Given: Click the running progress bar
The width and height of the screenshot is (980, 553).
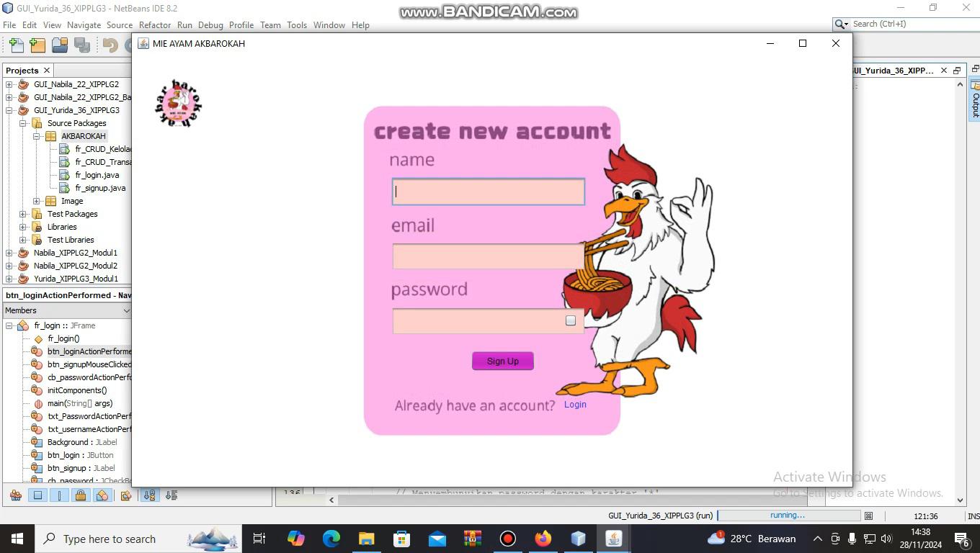Looking at the screenshot, I should coord(788,516).
